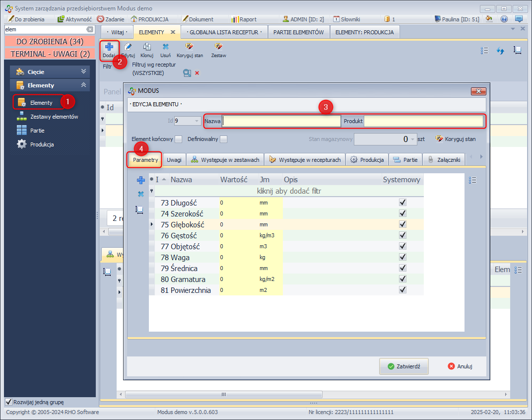Switch to the Występuje w recepturach tab
This screenshot has height=420, width=532.
[305, 160]
